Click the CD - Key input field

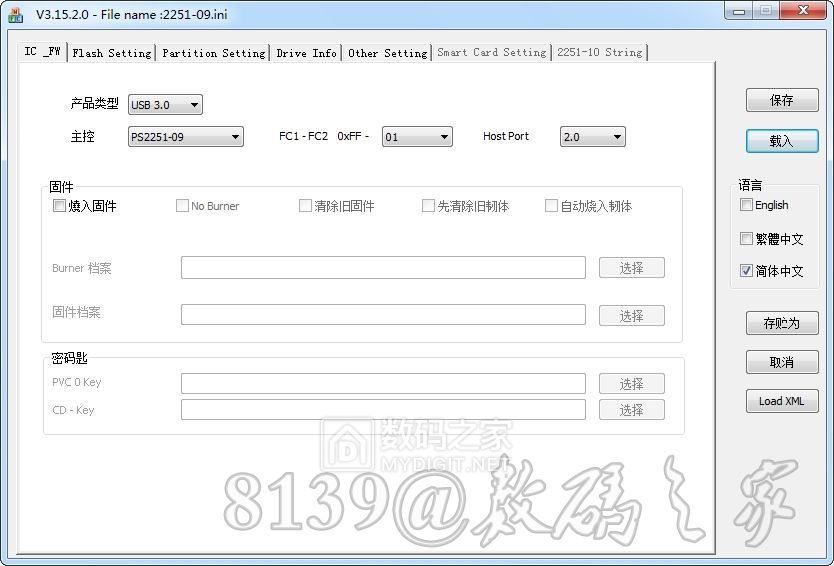coord(383,410)
